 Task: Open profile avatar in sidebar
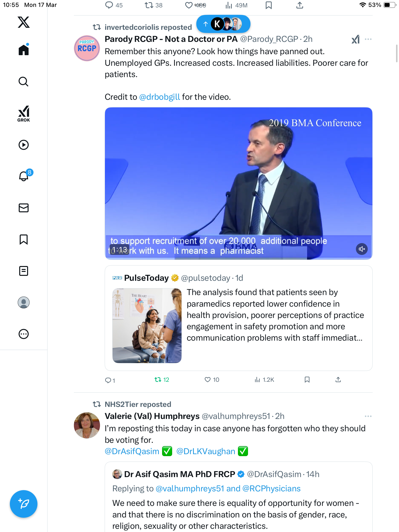point(24,302)
